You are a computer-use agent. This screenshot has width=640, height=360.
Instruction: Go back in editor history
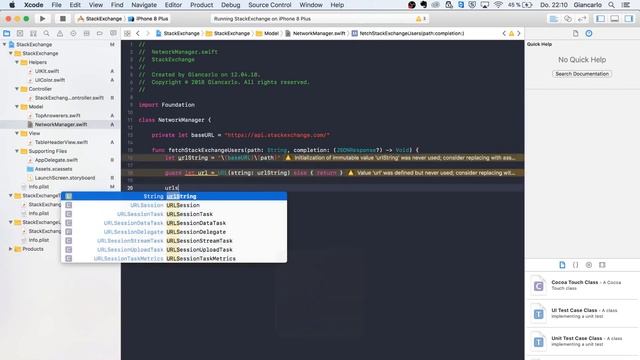coord(138,33)
